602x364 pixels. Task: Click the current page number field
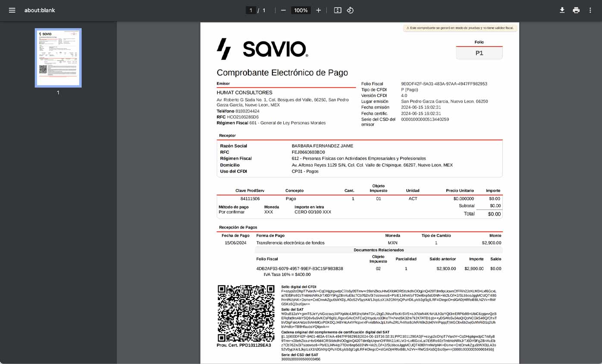251,10
